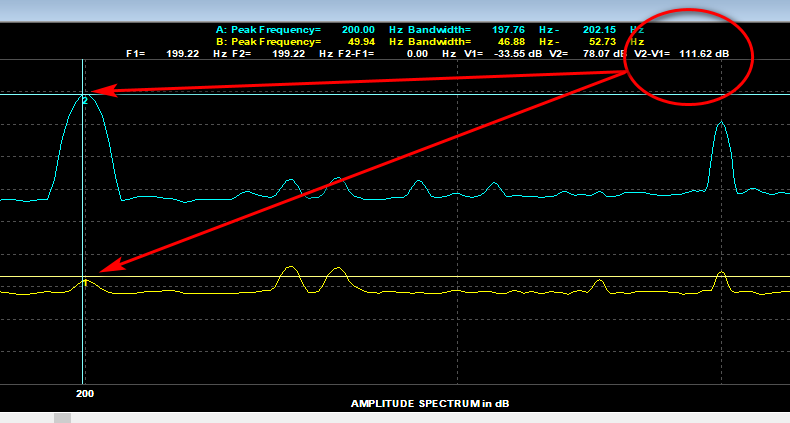The width and height of the screenshot is (790, 423).
Task: Select the 0.00 frequency difference value
Action: [417, 54]
